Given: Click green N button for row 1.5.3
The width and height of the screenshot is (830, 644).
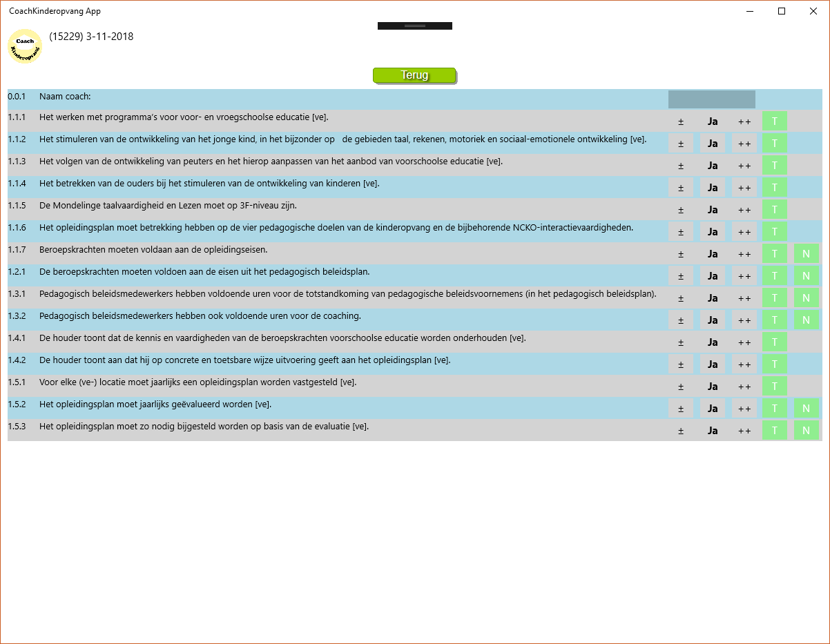Looking at the screenshot, I should 807,431.
